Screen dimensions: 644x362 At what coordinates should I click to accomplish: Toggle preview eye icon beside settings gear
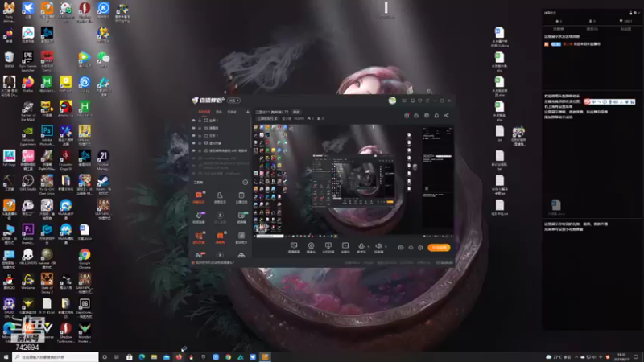pyautogui.click(x=411, y=248)
